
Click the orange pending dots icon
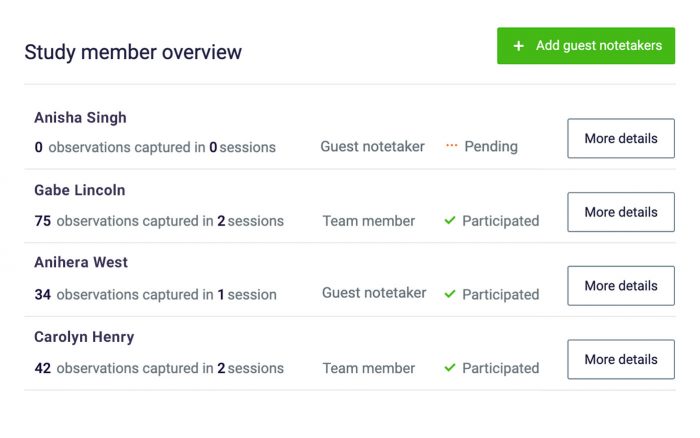(451, 146)
